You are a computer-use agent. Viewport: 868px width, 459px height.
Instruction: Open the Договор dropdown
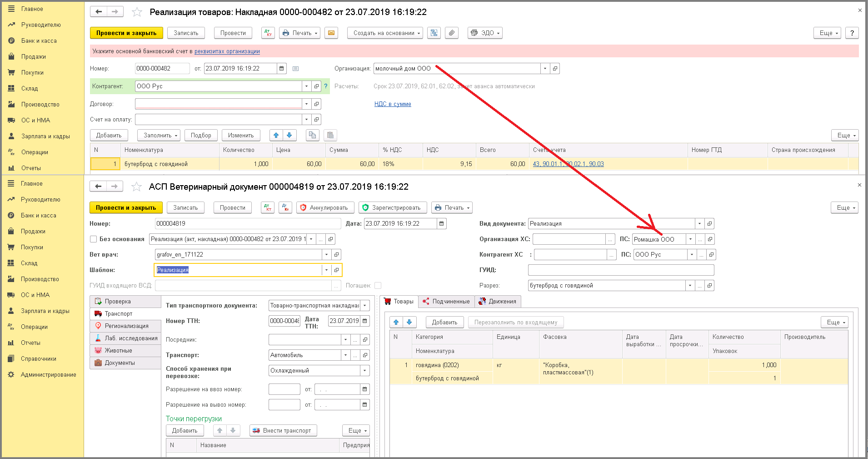(307, 104)
